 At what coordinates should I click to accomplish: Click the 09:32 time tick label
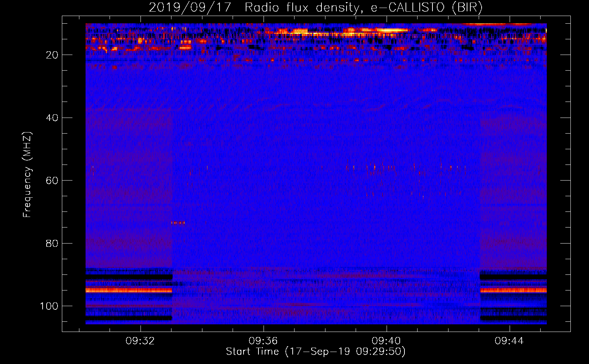point(140,341)
